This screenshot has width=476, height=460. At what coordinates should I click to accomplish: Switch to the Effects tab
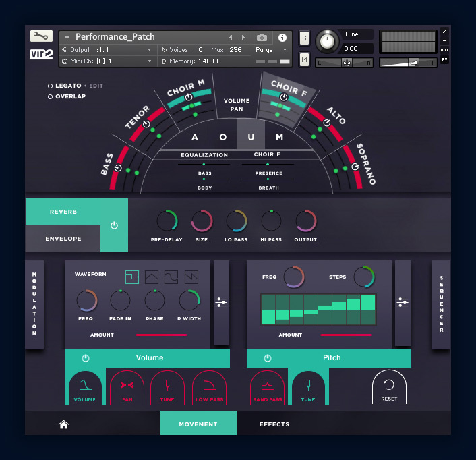[x=274, y=424]
